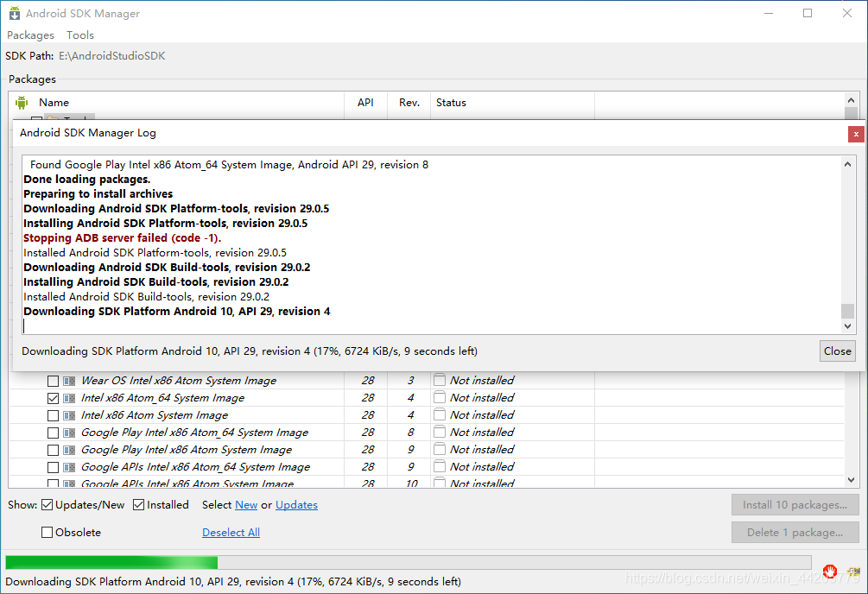Tick the Wear OS Intel x86 Atom System Image checkbox
This screenshot has width=868, height=594.
54,381
